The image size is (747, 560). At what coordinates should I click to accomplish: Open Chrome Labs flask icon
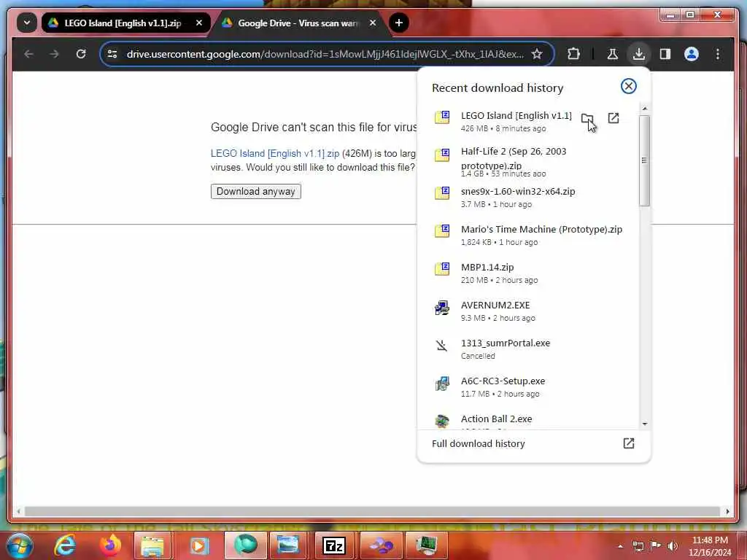click(613, 54)
